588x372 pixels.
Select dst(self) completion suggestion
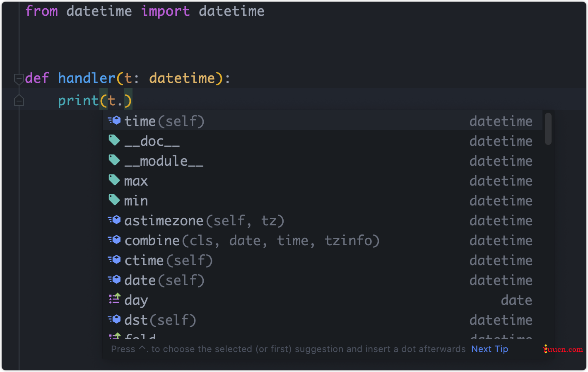pos(322,320)
